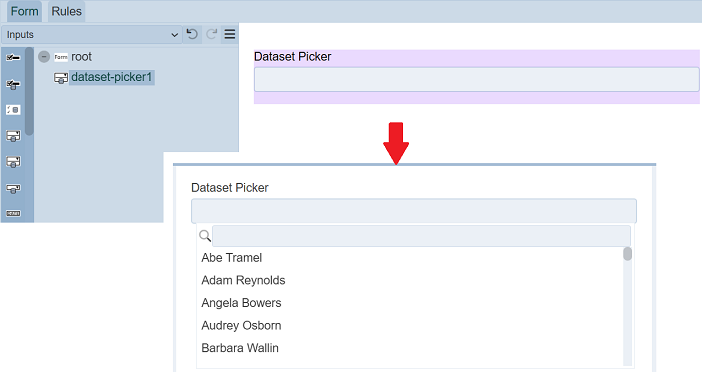Click the dropdown list scrollbar thumb
Viewport: 702px width, 372px height.
[x=628, y=254]
